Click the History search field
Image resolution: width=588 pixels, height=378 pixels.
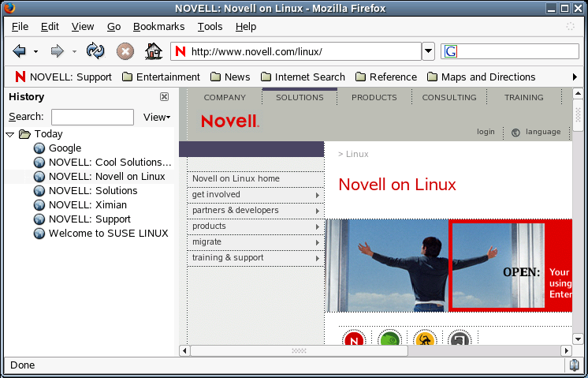(92, 117)
